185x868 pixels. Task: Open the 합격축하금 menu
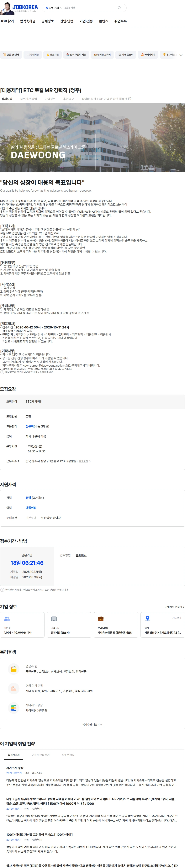28,21
